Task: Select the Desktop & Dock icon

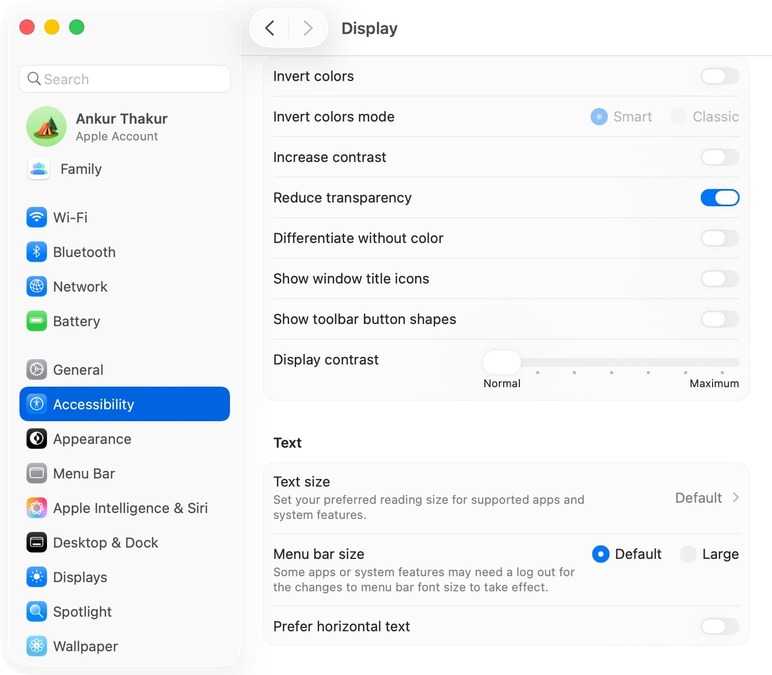Action: (37, 543)
